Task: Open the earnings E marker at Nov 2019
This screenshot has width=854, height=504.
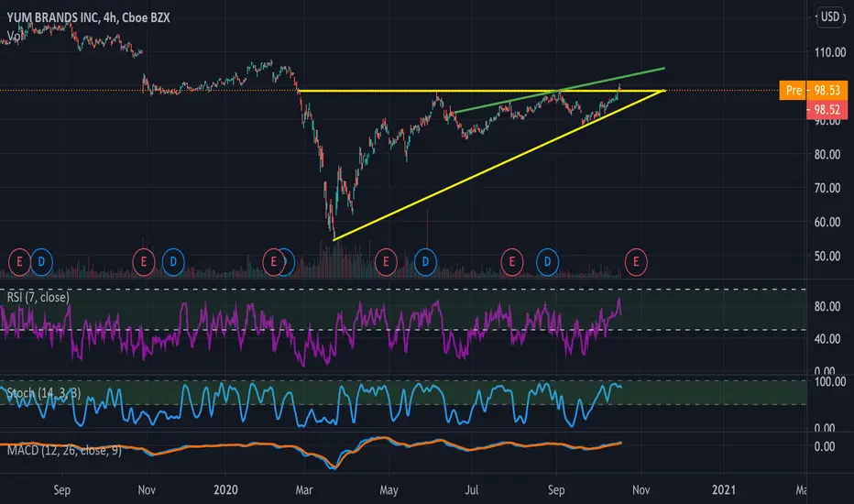Action: [144, 262]
